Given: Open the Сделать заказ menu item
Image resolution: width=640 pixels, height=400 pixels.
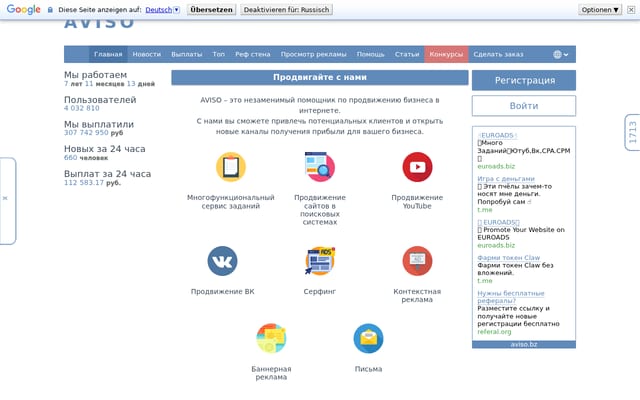Looking at the screenshot, I should [498, 54].
